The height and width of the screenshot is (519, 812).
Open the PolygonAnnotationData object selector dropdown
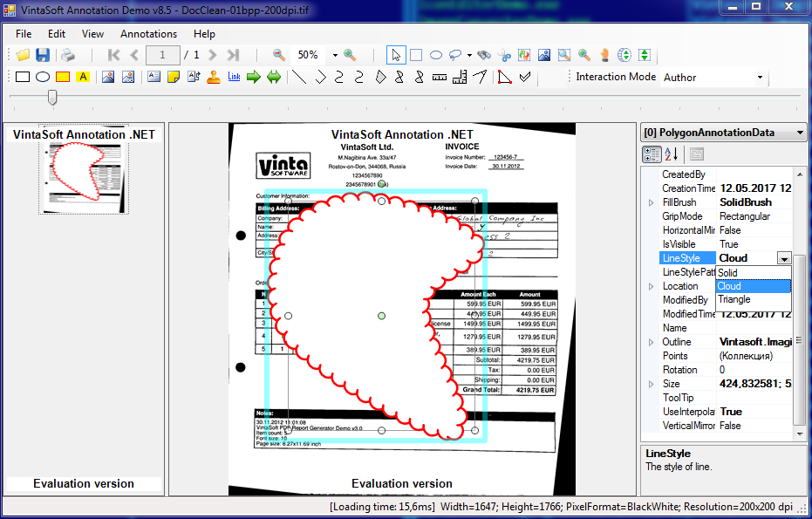[x=800, y=133]
